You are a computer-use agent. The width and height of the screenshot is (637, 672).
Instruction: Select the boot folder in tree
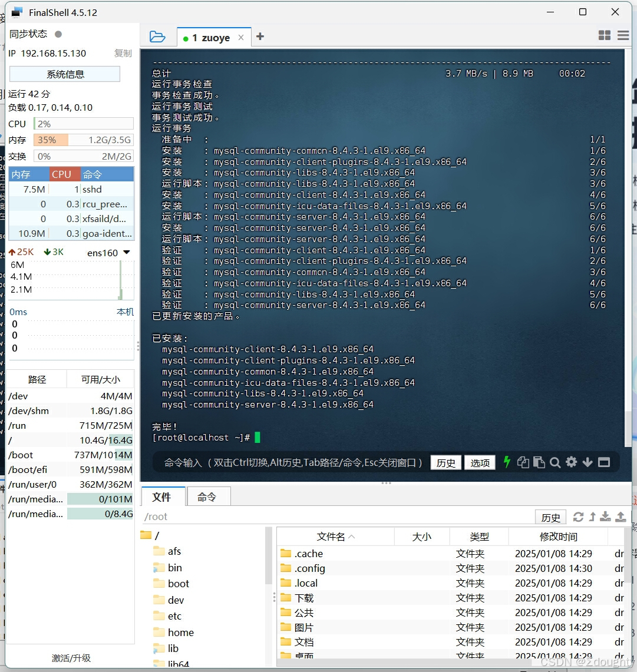click(x=171, y=584)
